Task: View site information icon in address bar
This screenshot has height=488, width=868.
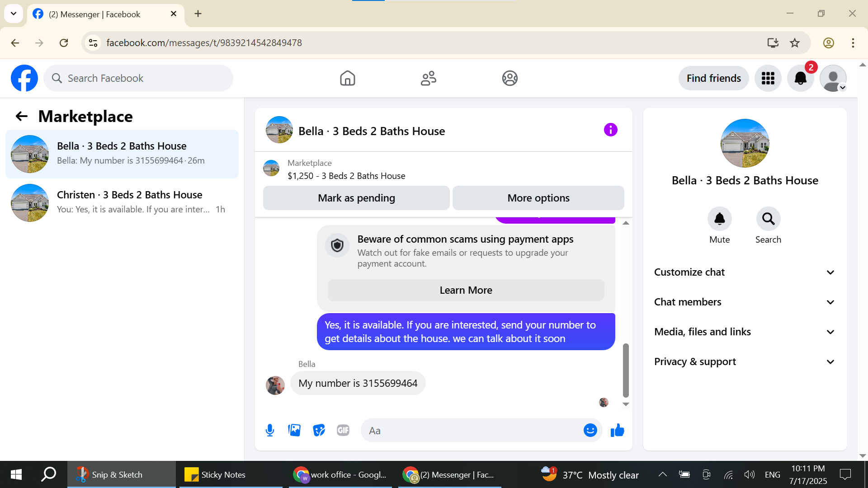Action: (93, 43)
